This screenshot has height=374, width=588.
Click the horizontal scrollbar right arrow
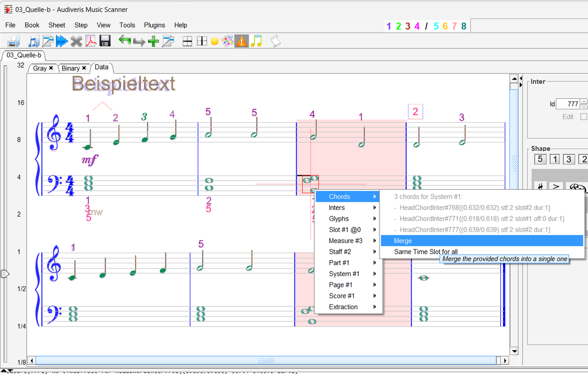click(505, 361)
